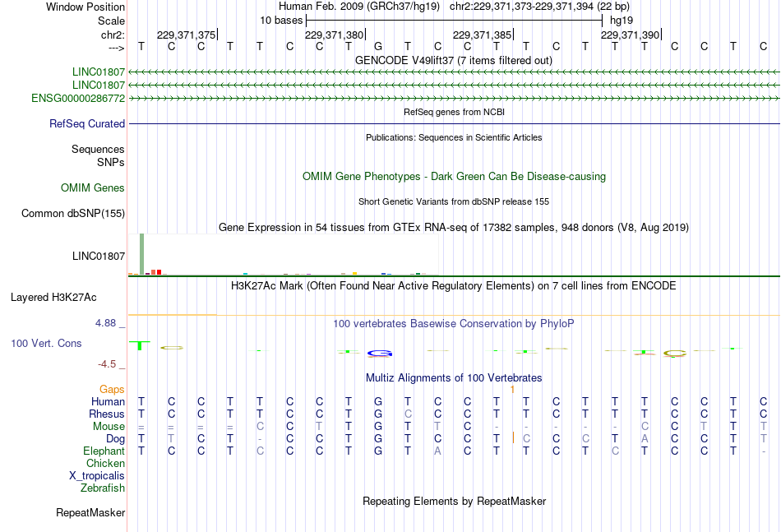
Task: Click the orange insertion bar in the Dog row
Action: tap(513, 438)
